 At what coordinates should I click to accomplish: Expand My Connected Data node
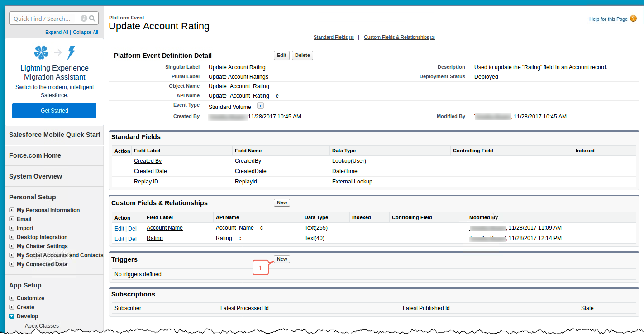click(x=12, y=264)
